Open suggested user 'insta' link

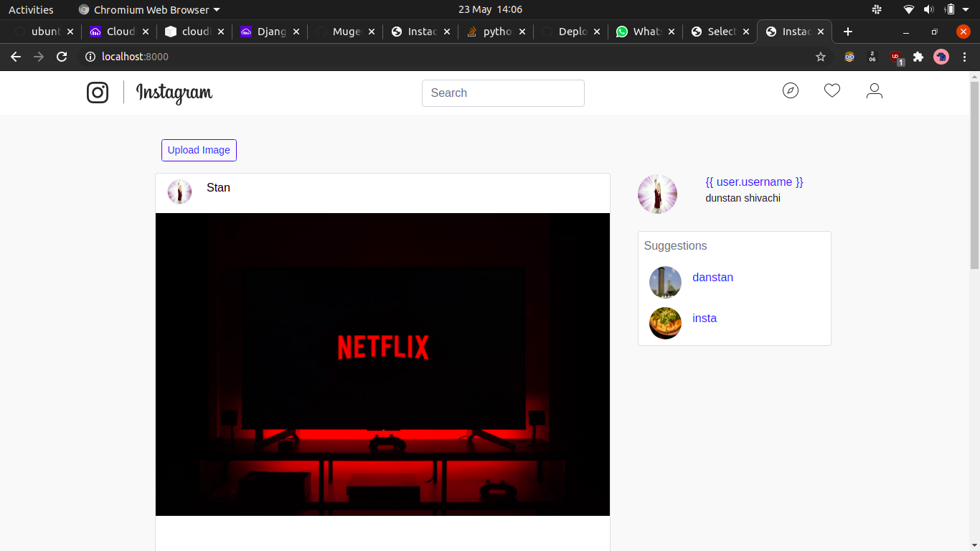pyautogui.click(x=705, y=318)
